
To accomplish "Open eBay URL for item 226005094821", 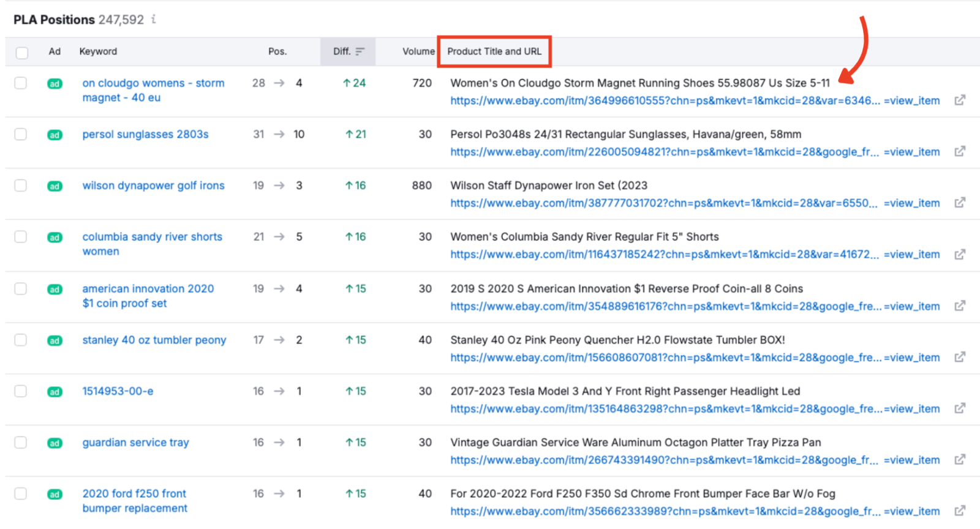I will [x=695, y=152].
